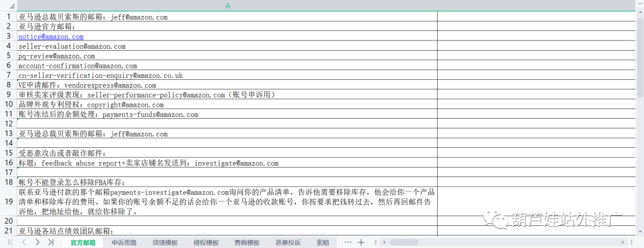The width and height of the screenshot is (644, 248).
Task: Select the cn-seller-verification-enquiry cell
Action: [228, 75]
